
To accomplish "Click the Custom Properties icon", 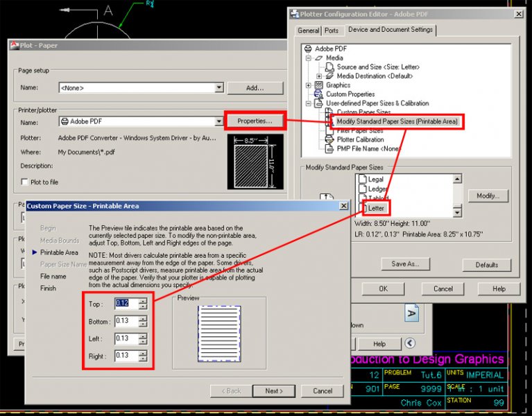I will 318,94.
